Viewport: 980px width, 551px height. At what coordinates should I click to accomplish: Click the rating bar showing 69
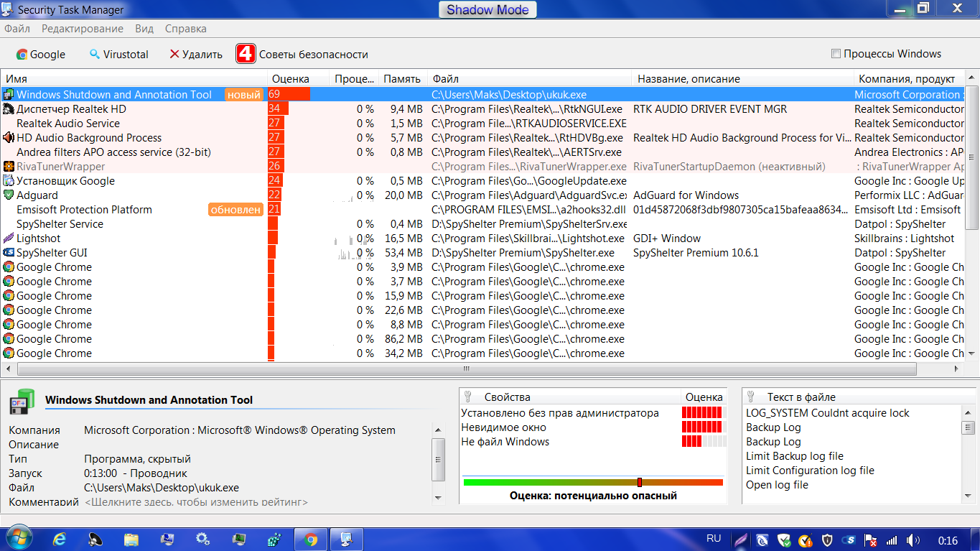(289, 95)
